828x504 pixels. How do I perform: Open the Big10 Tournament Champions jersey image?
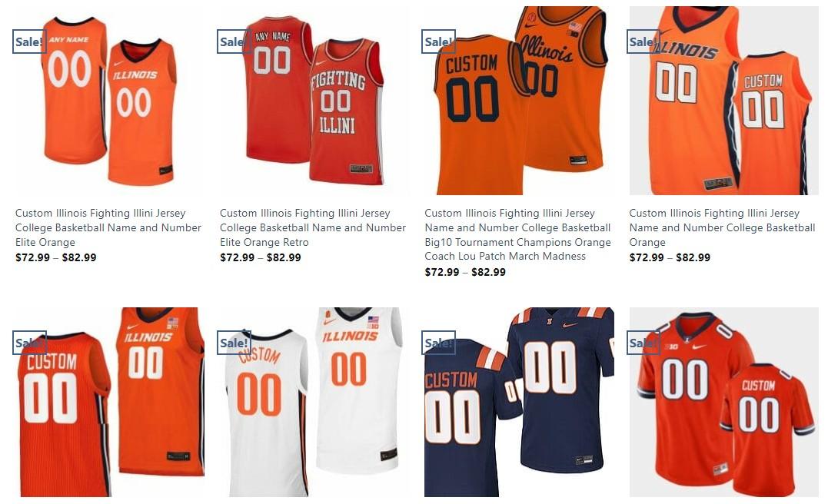(518, 101)
